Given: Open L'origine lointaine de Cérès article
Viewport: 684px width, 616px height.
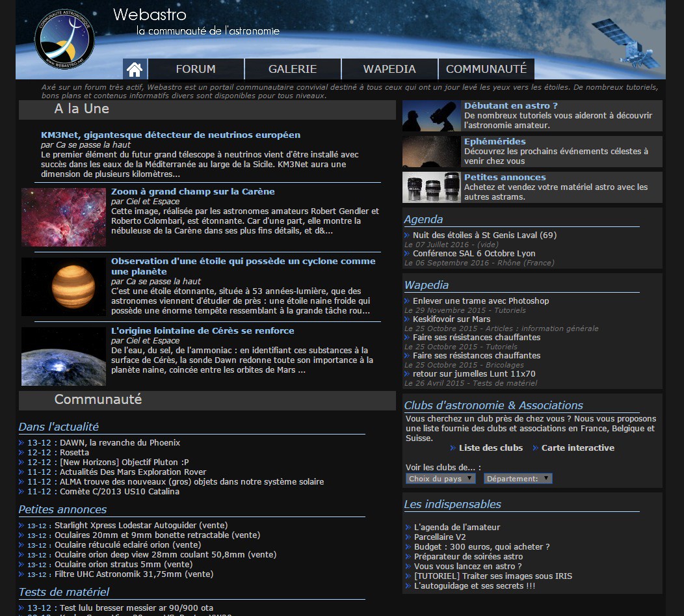Looking at the screenshot, I should (x=202, y=330).
